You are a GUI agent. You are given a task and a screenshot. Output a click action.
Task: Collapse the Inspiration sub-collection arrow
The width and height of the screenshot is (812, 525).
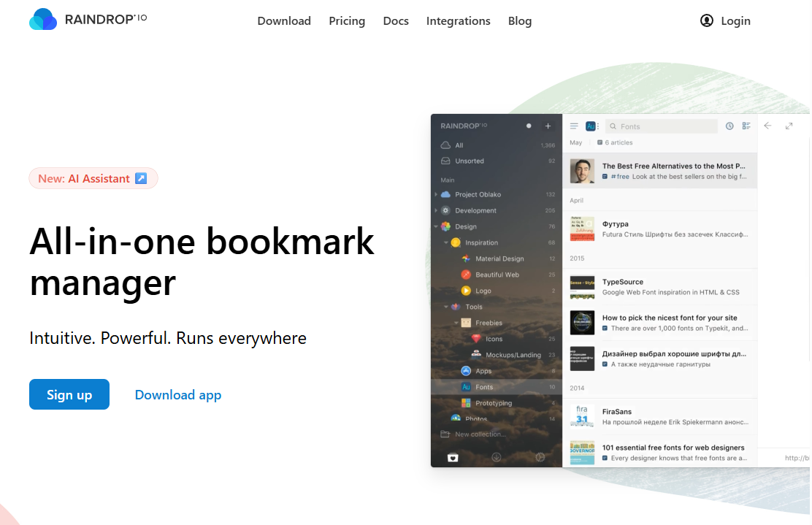(446, 243)
